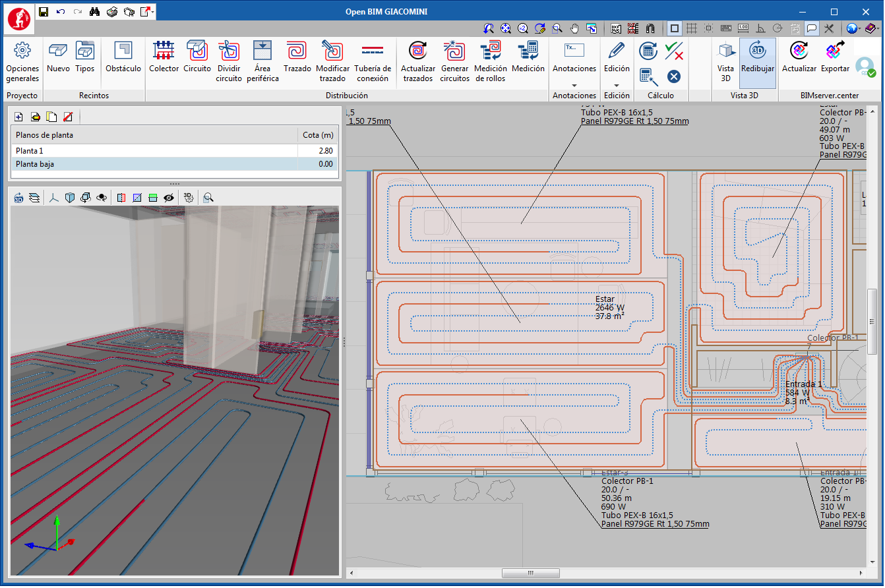Click the vertical scrollbar thumb of drawing area

872,321
